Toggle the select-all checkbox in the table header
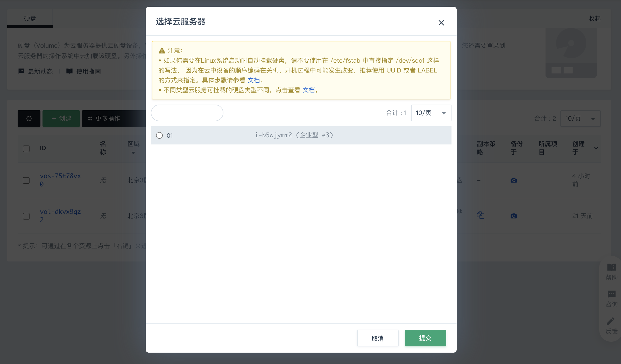 point(26,149)
